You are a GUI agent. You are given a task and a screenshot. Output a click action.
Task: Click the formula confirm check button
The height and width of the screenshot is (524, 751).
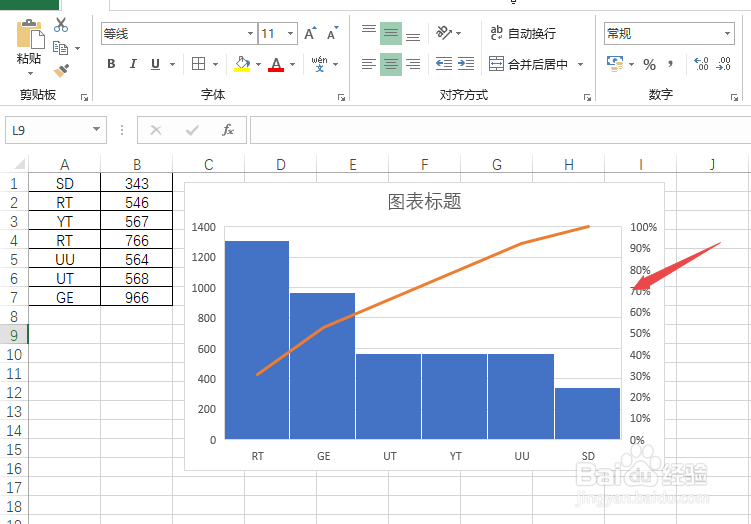[192, 130]
